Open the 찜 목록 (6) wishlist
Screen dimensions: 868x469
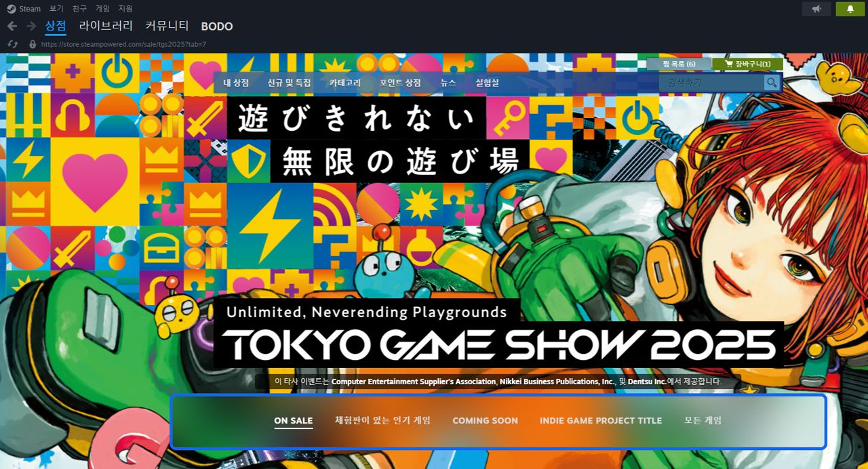[x=678, y=64]
